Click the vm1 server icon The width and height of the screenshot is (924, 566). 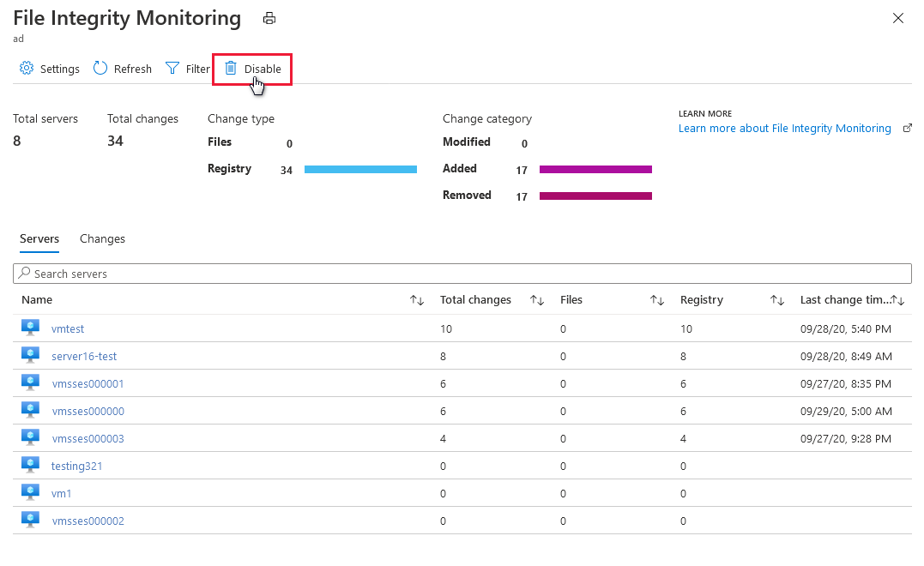tap(31, 492)
